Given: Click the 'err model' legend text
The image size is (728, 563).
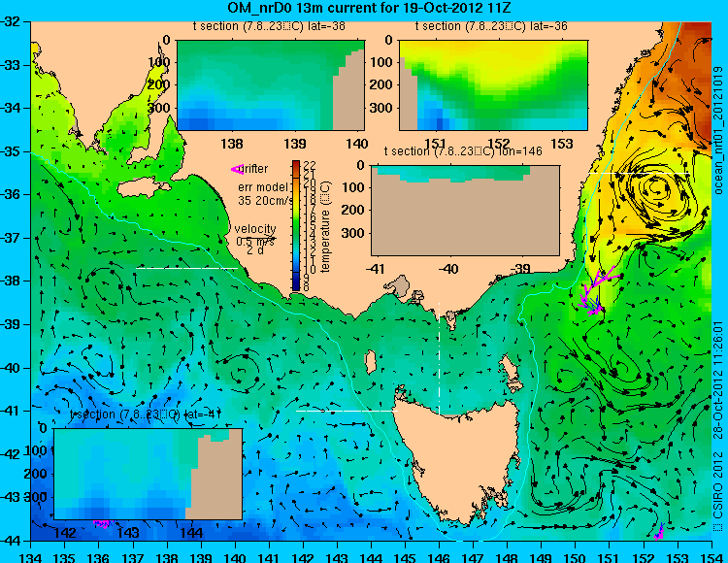Looking at the screenshot, I should (263, 187).
